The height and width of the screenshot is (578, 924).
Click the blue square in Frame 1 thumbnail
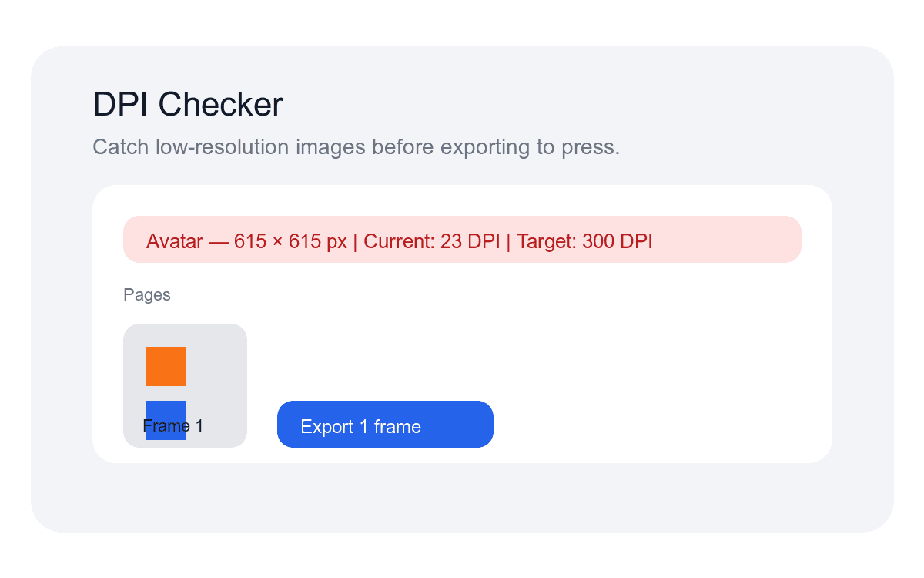[166, 420]
